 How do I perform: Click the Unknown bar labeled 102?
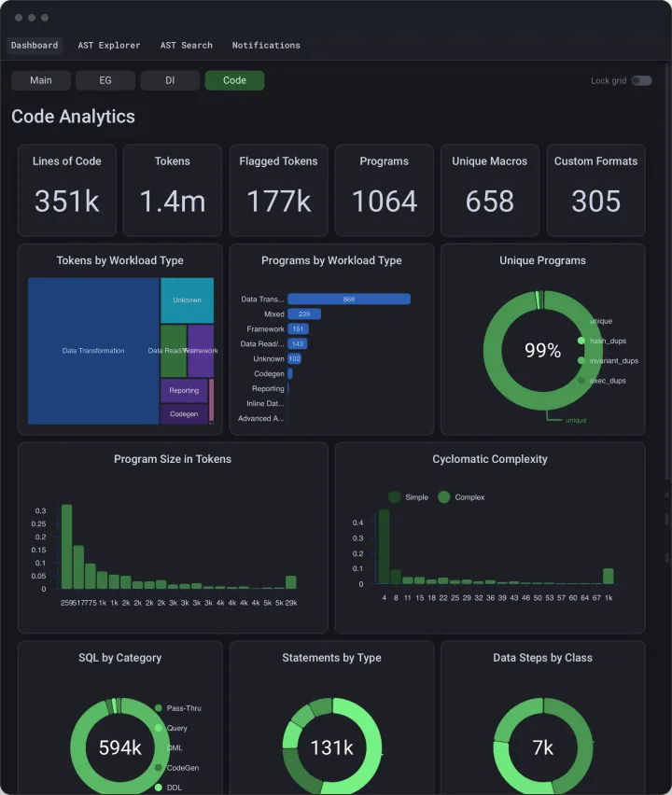pyautogui.click(x=295, y=358)
